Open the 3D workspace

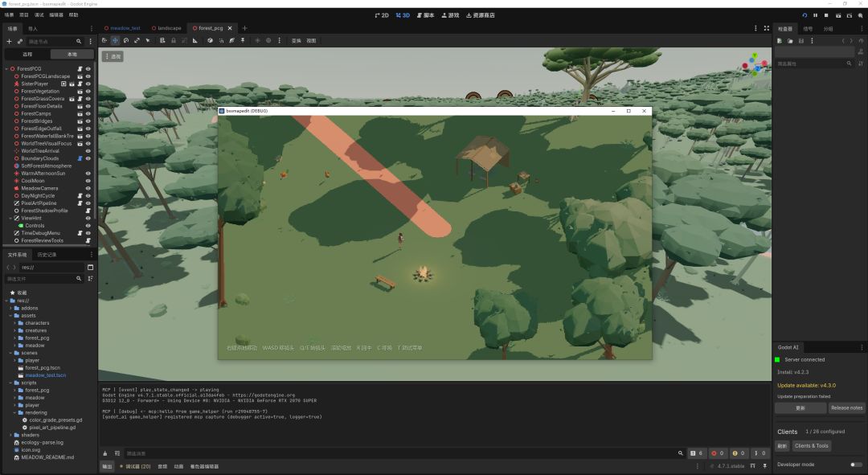tap(403, 15)
